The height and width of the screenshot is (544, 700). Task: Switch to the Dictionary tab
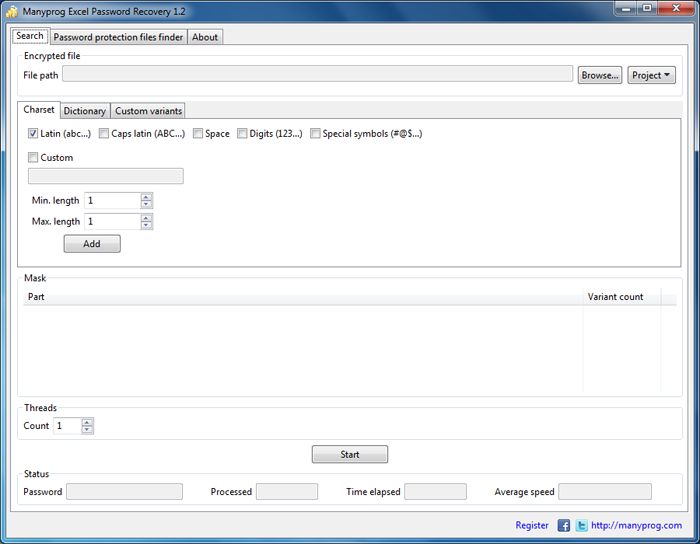pyautogui.click(x=84, y=111)
